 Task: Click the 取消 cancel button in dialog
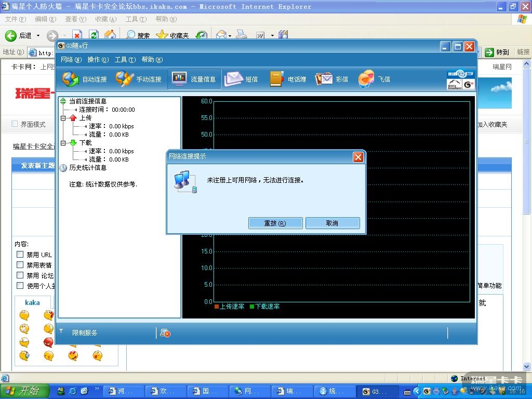(x=332, y=223)
